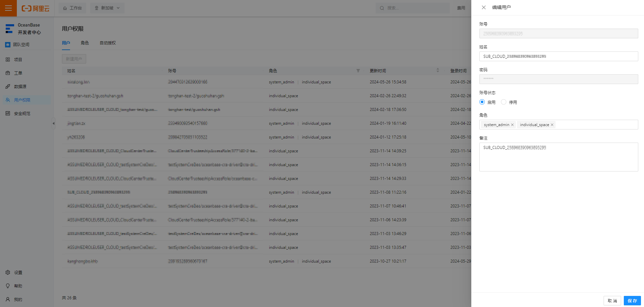Image resolution: width=644 pixels, height=307 pixels.
Task: Click the 我的 profile icon
Action: pyautogui.click(x=8, y=299)
